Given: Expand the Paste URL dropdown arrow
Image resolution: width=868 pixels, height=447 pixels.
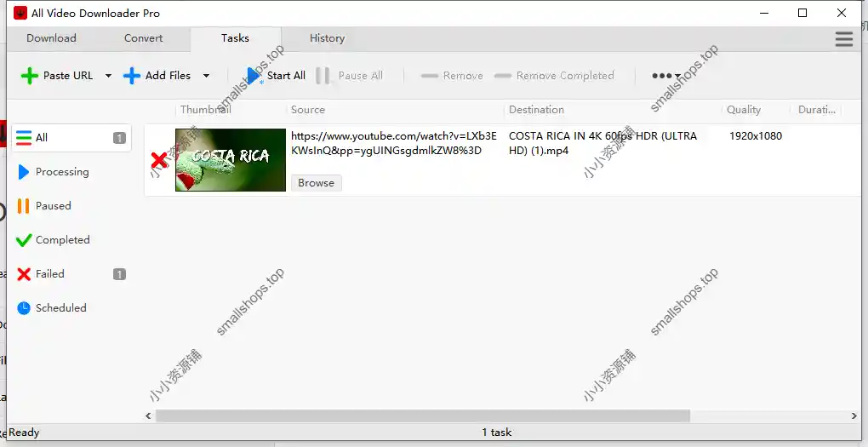Looking at the screenshot, I should [x=109, y=75].
